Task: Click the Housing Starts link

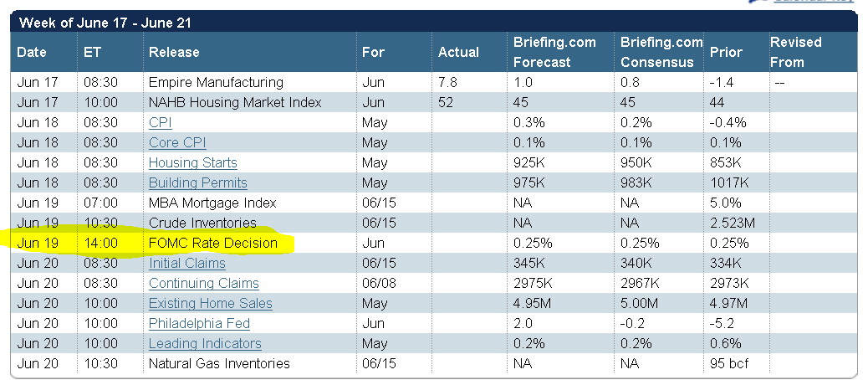Action: click(192, 162)
